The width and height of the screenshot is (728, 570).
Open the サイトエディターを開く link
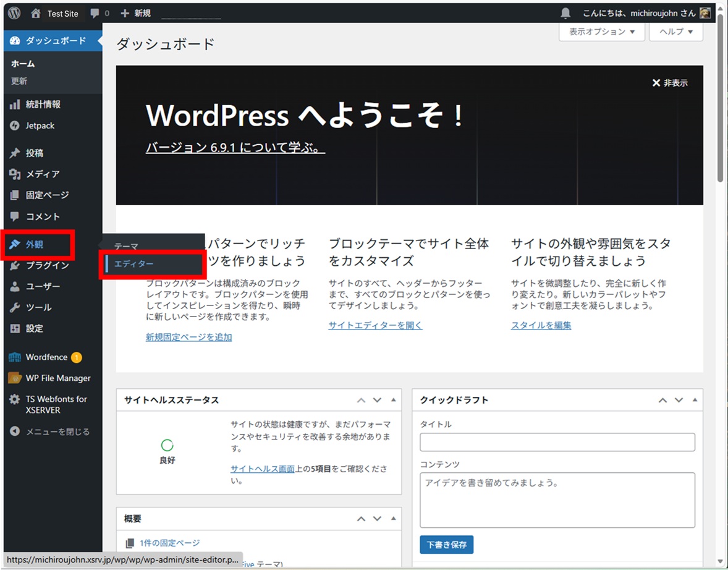(x=375, y=325)
